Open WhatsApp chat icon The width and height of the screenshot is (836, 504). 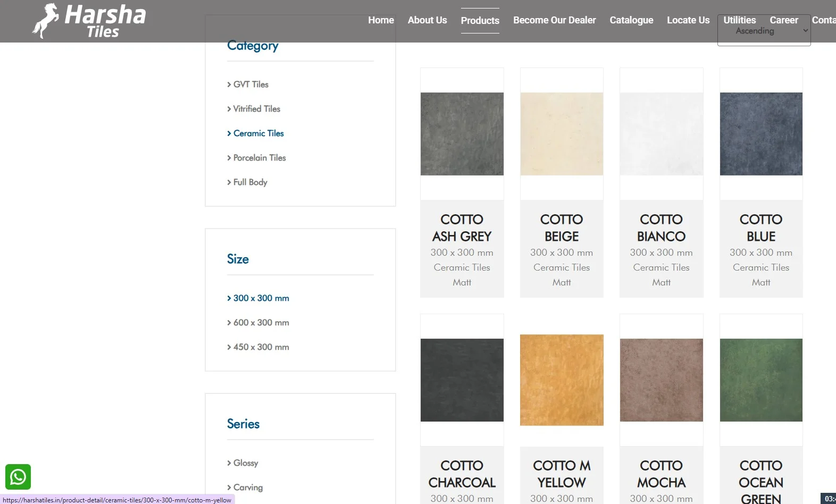[x=18, y=477]
